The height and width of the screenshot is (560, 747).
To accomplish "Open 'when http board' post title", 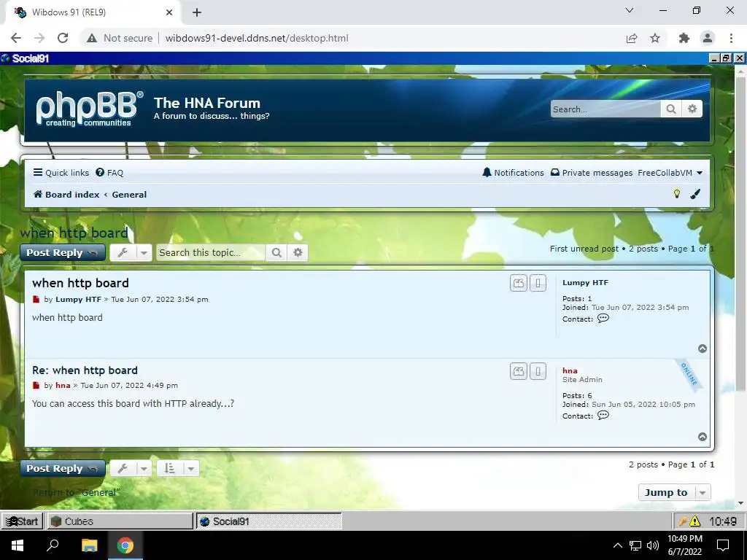I will tap(80, 283).
